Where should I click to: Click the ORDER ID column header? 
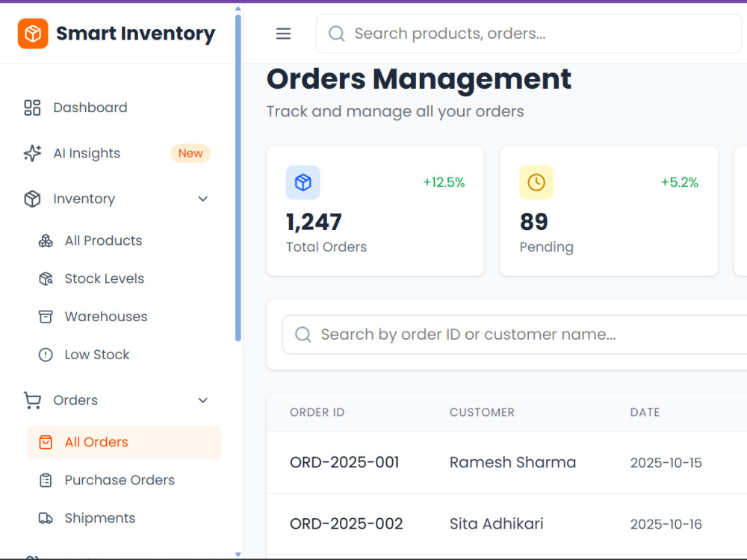tap(317, 412)
